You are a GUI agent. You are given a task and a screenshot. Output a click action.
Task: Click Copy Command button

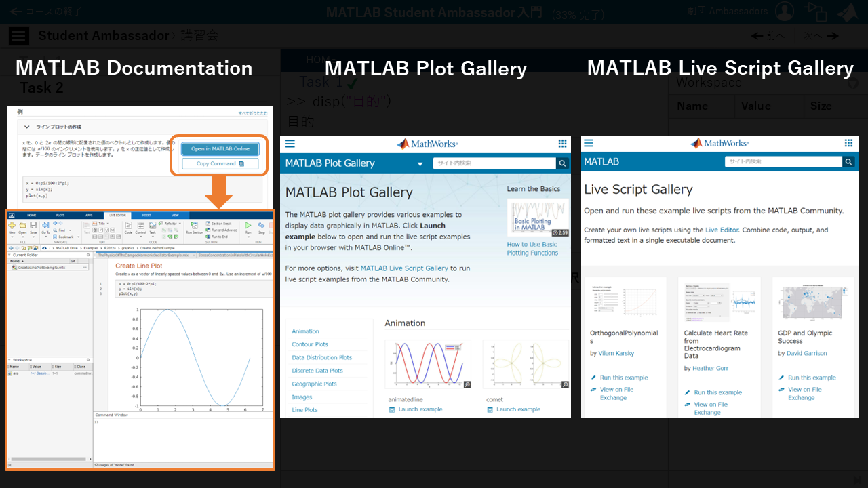(220, 164)
